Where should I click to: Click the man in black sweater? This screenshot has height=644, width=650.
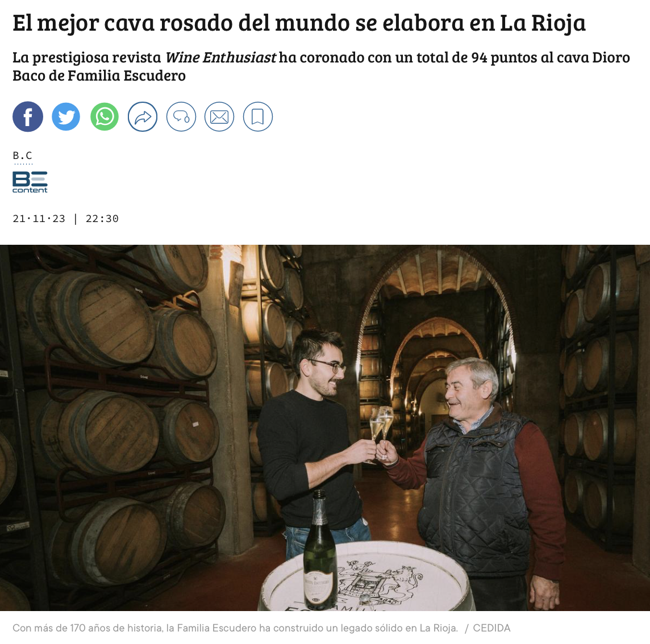pyautogui.click(x=315, y=444)
